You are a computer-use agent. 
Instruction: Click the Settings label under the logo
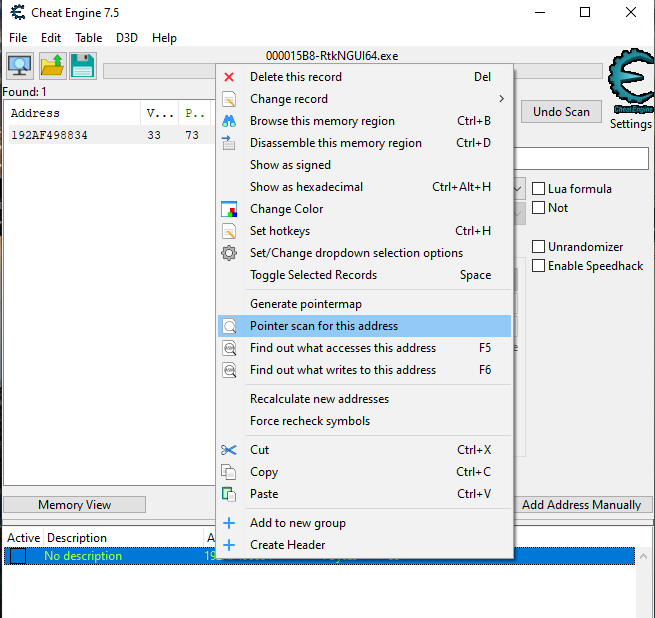[x=630, y=124]
